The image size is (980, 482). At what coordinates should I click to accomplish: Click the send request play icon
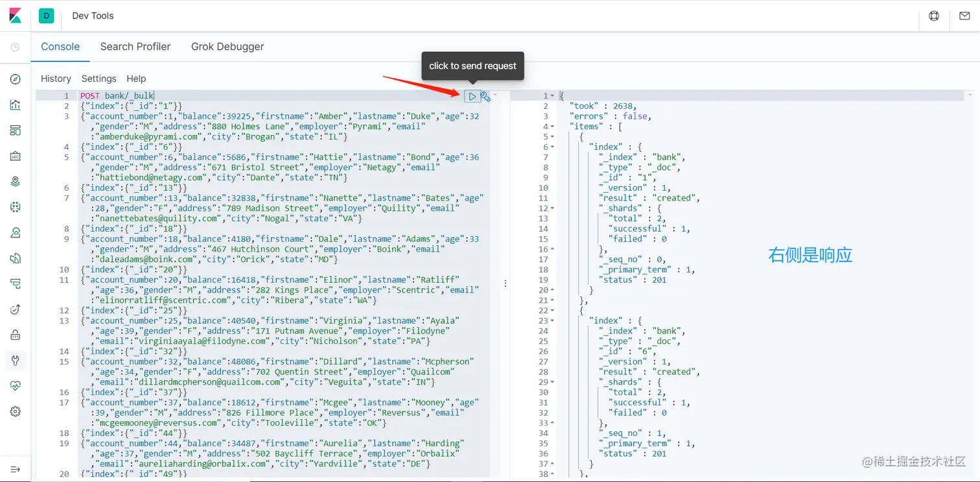point(472,96)
